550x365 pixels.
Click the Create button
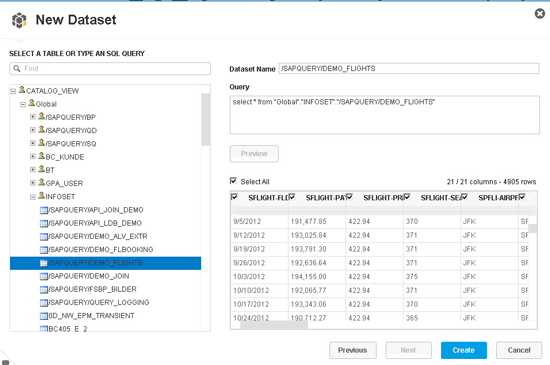464,350
